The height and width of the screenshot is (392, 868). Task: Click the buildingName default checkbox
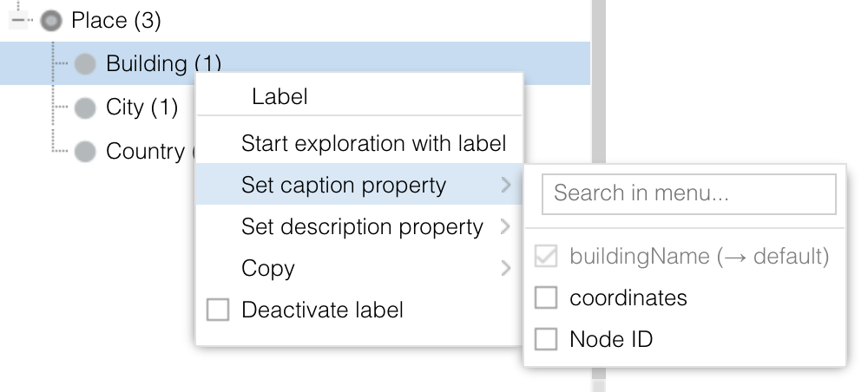[x=546, y=257]
